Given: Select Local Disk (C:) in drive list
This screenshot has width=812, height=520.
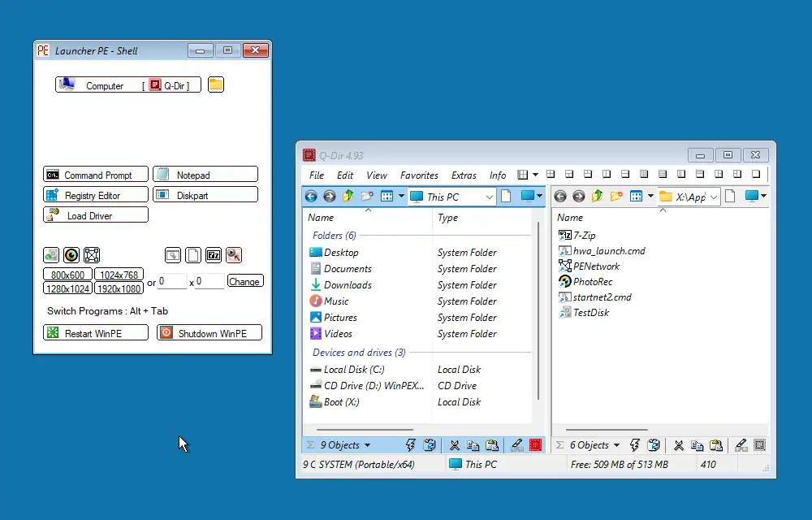Looking at the screenshot, I should coord(353,370).
